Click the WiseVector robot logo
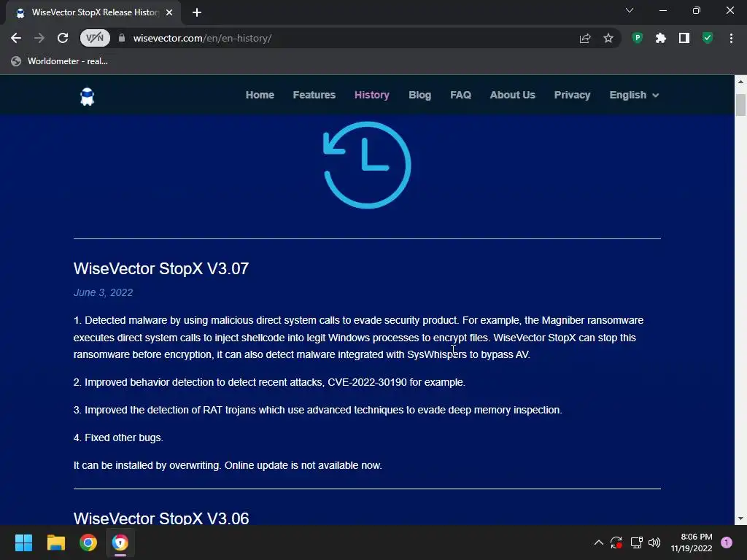Image resolution: width=747 pixels, height=560 pixels. click(88, 96)
